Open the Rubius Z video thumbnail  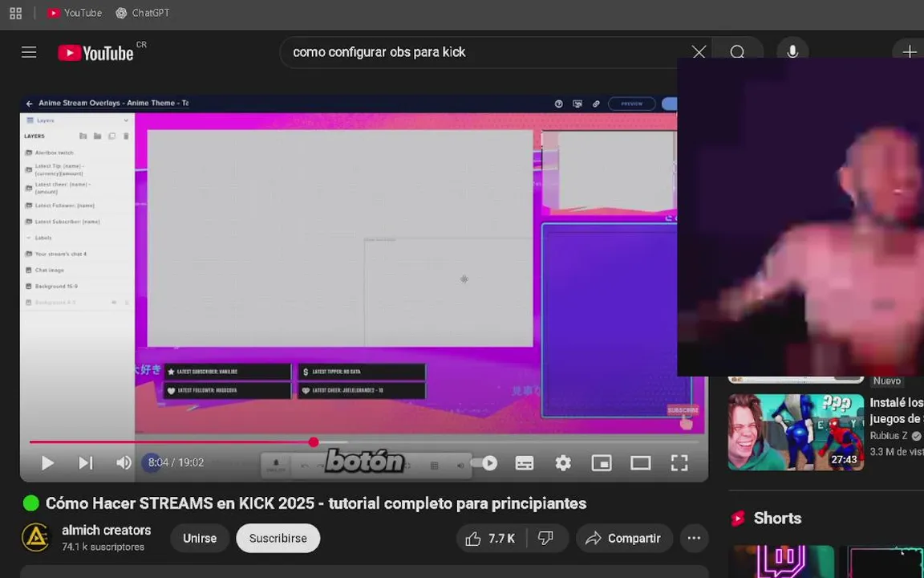[x=796, y=433]
